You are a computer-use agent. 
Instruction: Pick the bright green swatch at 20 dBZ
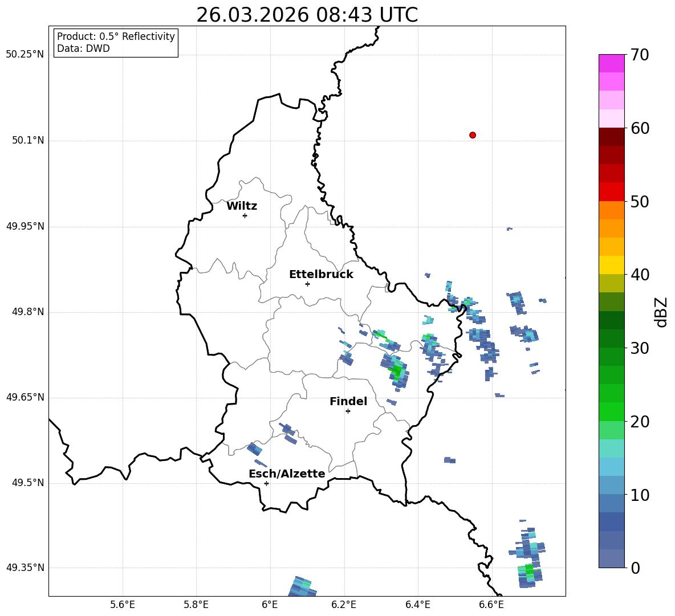point(611,411)
